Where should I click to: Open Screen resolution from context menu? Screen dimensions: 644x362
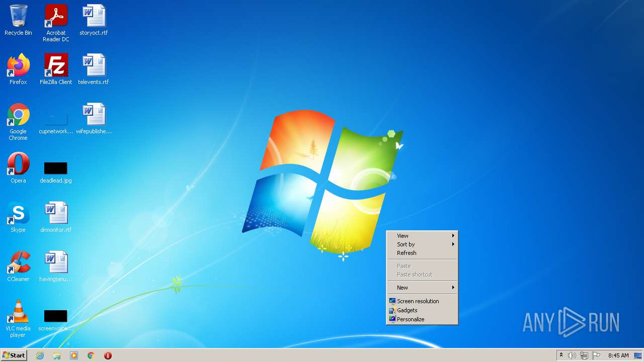(422, 301)
